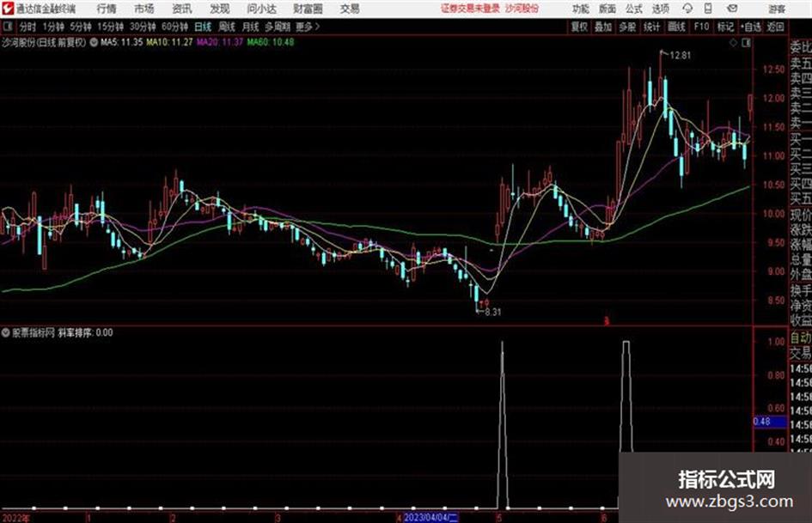Screen dimensions: 812x523
Task: Select the 多周期 multi-period tab
Action: 278,27
